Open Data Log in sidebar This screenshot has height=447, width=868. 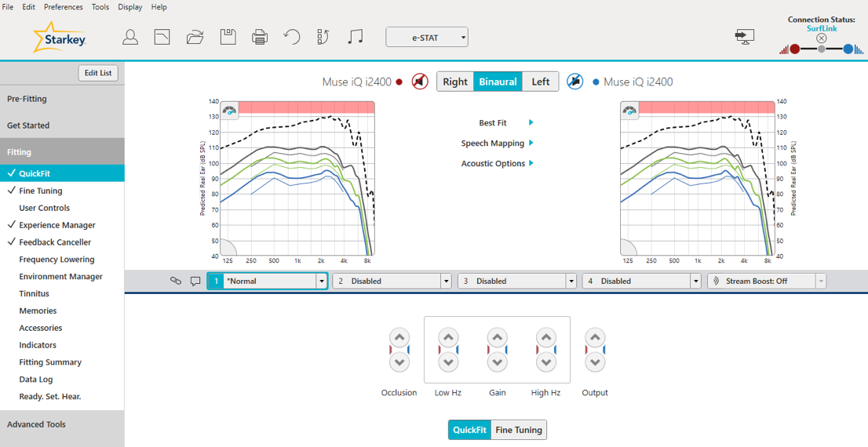[x=62, y=380]
